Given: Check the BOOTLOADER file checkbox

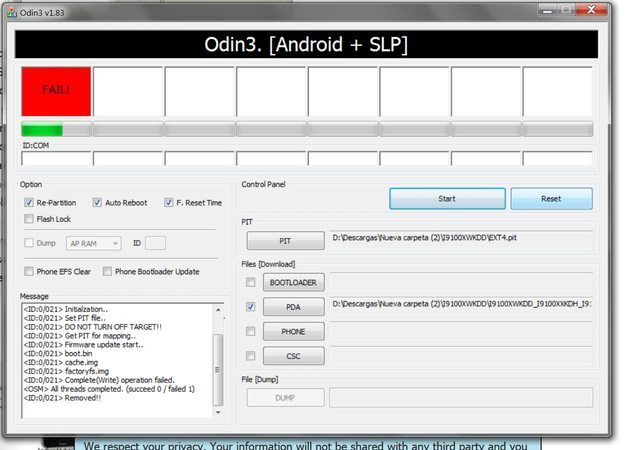Looking at the screenshot, I should [251, 282].
